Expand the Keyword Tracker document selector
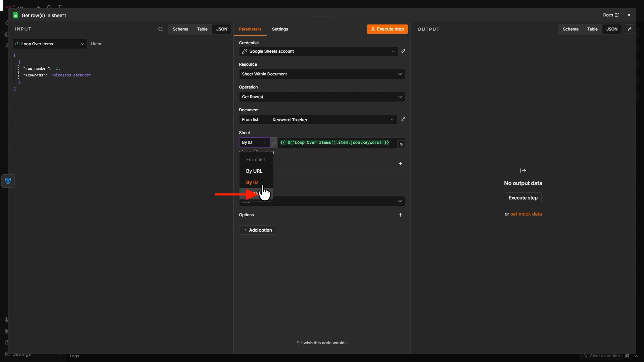Image resolution: width=644 pixels, height=362 pixels. [x=333, y=120]
